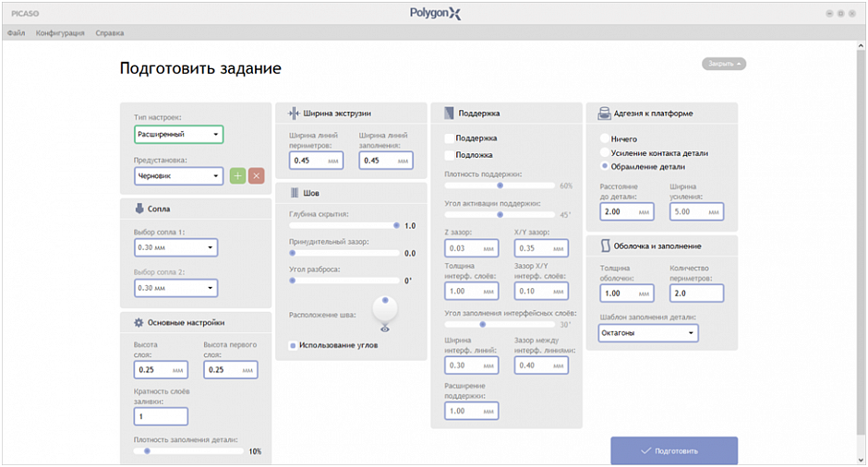Expand the Выбор сопла 1 dropdown
Viewport: 868px width, 467px height.
(x=175, y=247)
